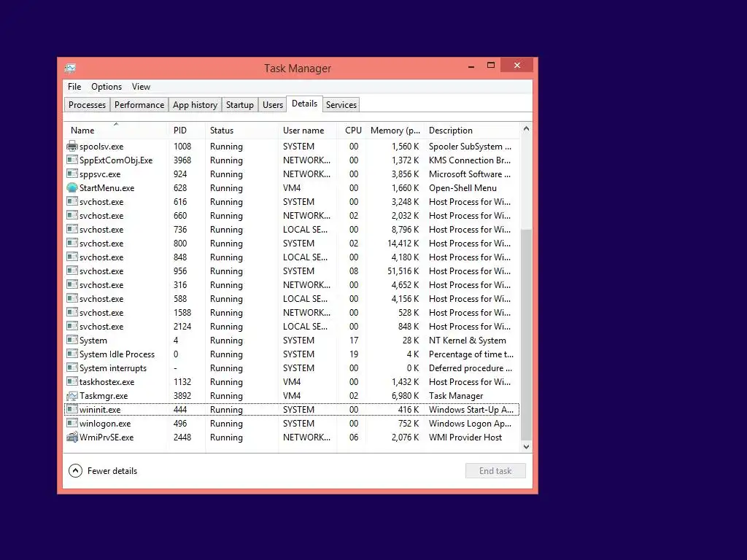Image resolution: width=747 pixels, height=560 pixels.
Task: Click the sppsvc.exe process icon
Action: click(x=72, y=174)
